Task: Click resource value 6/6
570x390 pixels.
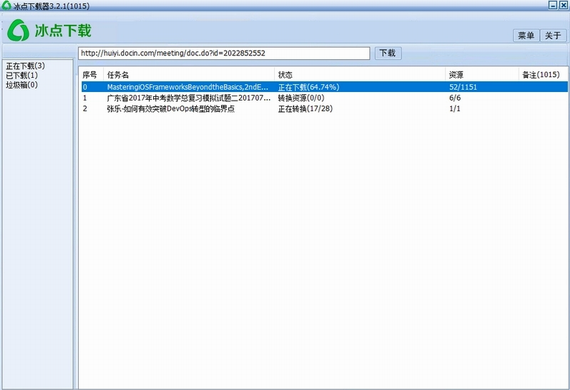Action: click(x=455, y=98)
